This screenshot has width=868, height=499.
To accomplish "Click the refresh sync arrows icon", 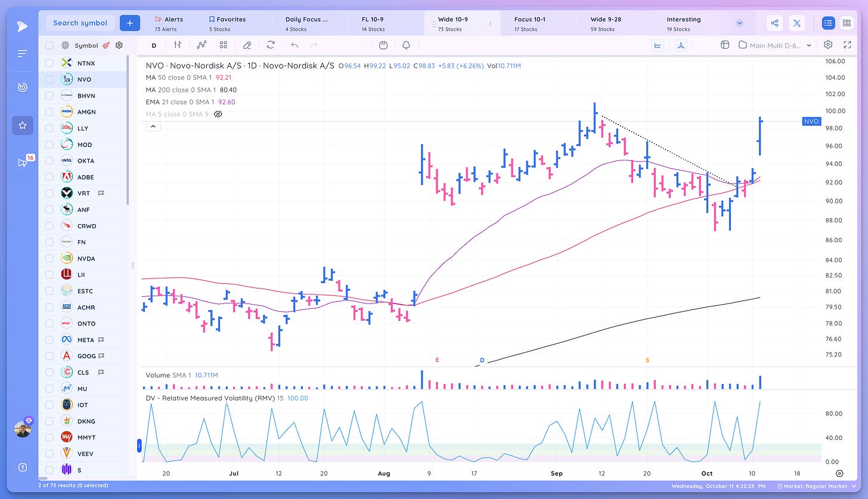I will click(271, 45).
